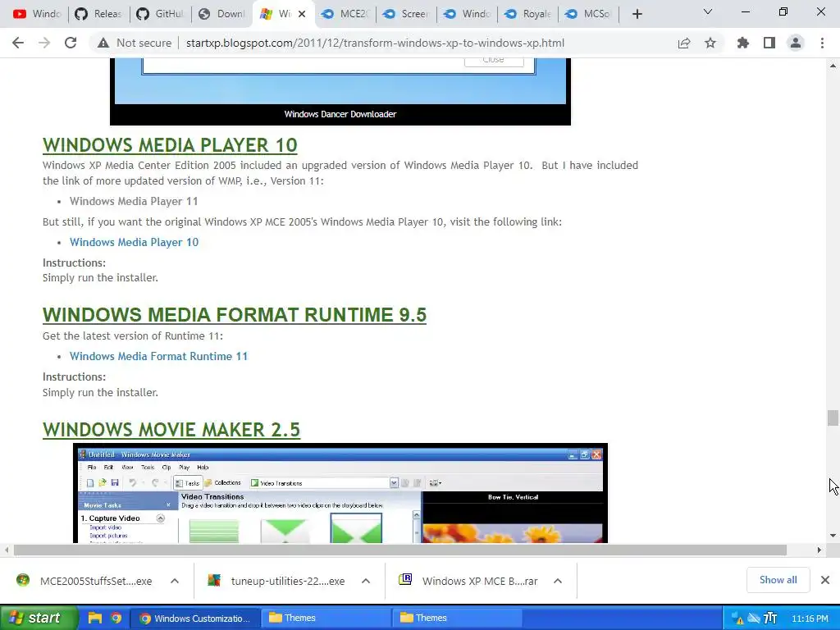
Task: Open second Themes folder taskbar button
Action: pos(457,619)
